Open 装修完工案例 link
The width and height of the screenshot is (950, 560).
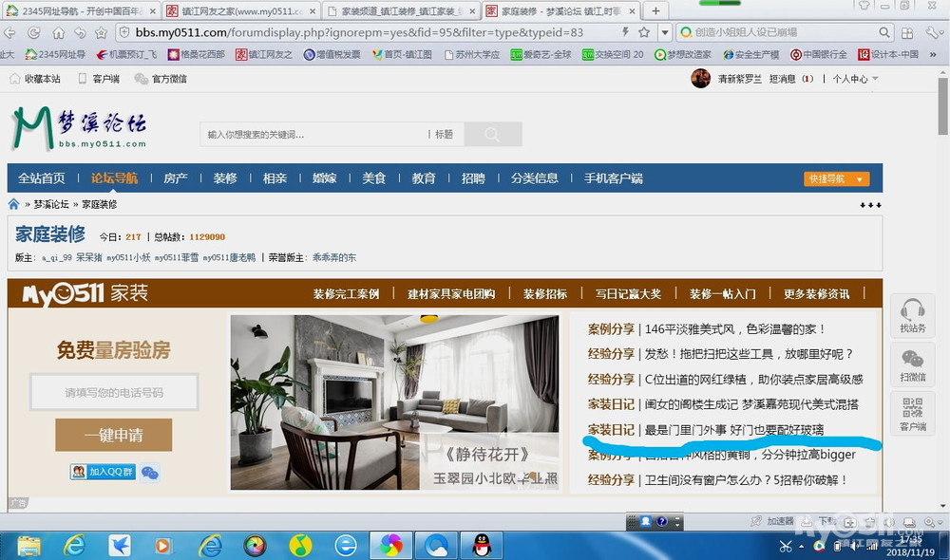[346, 293]
